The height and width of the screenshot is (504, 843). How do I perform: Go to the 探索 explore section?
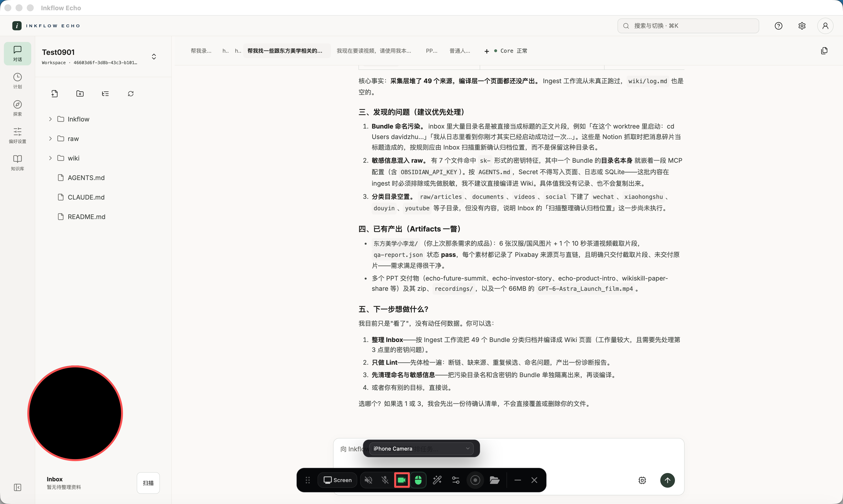[17, 108]
